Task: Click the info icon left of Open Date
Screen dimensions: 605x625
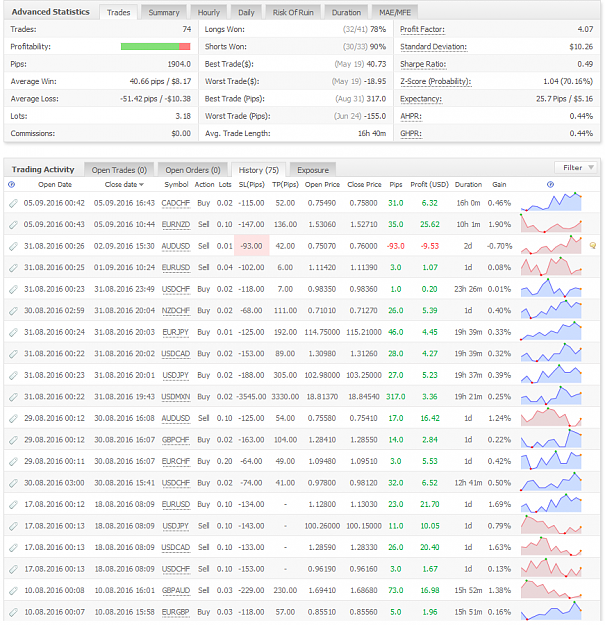Action: click(x=12, y=185)
